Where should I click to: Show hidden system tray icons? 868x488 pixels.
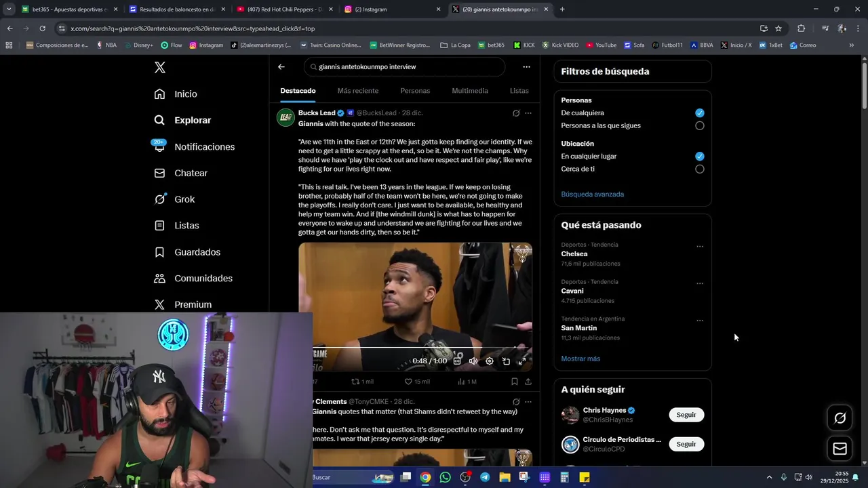769,478
